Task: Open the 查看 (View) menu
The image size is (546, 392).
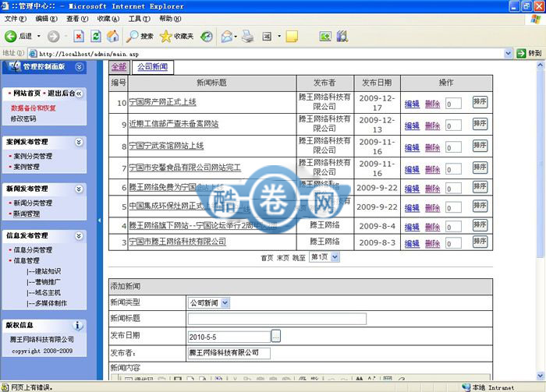Action: click(x=77, y=19)
